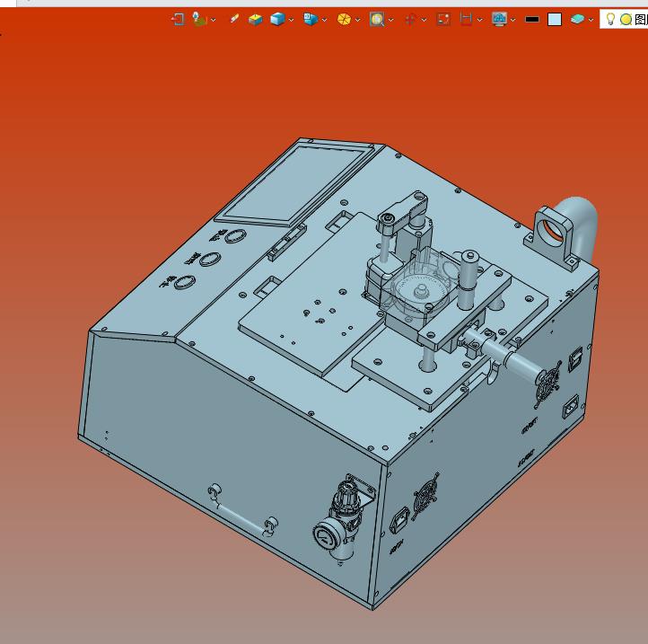The image size is (648, 644).
Task: Click the light blue color swatch
Action: pos(555,20)
